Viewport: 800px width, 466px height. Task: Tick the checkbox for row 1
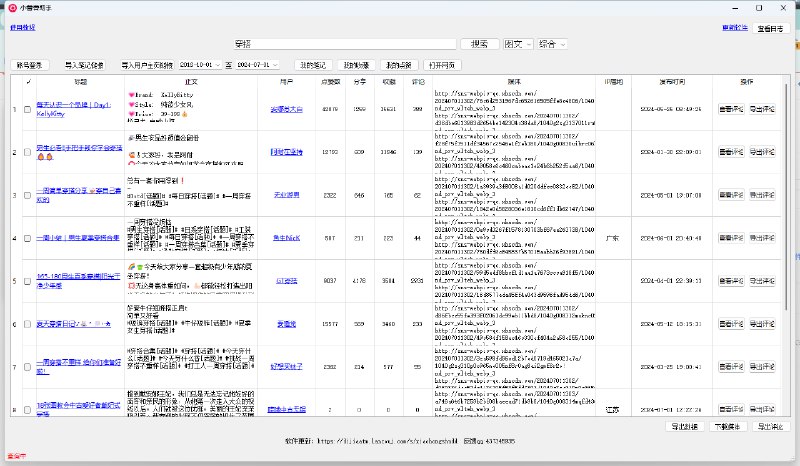pyautogui.click(x=28, y=109)
